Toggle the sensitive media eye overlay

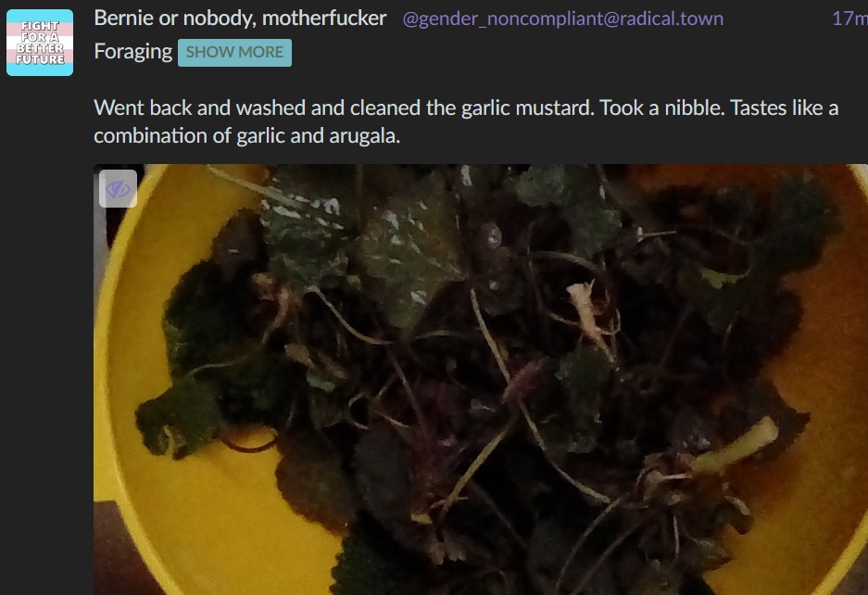click(118, 189)
